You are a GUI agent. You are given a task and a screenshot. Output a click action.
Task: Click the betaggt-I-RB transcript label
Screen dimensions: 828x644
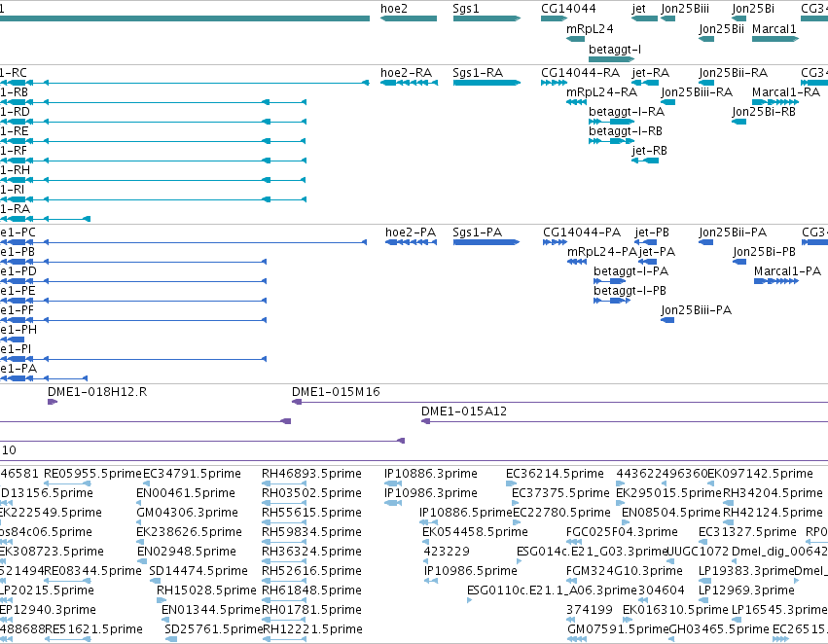(x=626, y=131)
